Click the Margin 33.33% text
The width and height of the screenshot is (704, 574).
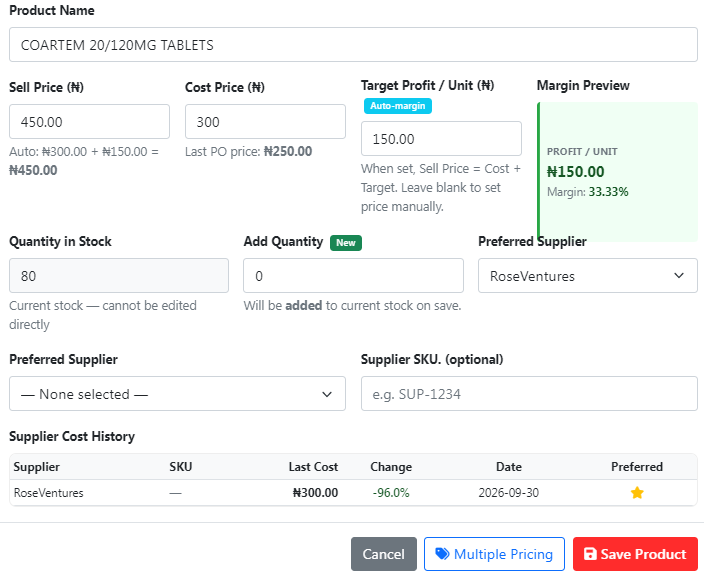[x=587, y=192]
